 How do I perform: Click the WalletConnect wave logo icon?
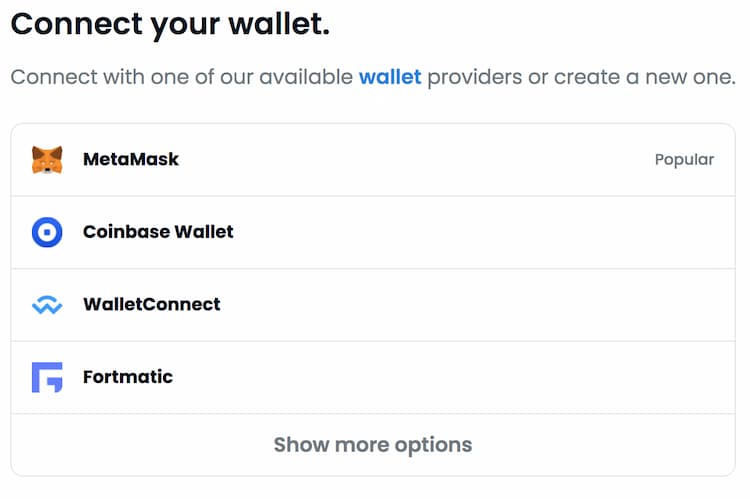tap(47, 305)
